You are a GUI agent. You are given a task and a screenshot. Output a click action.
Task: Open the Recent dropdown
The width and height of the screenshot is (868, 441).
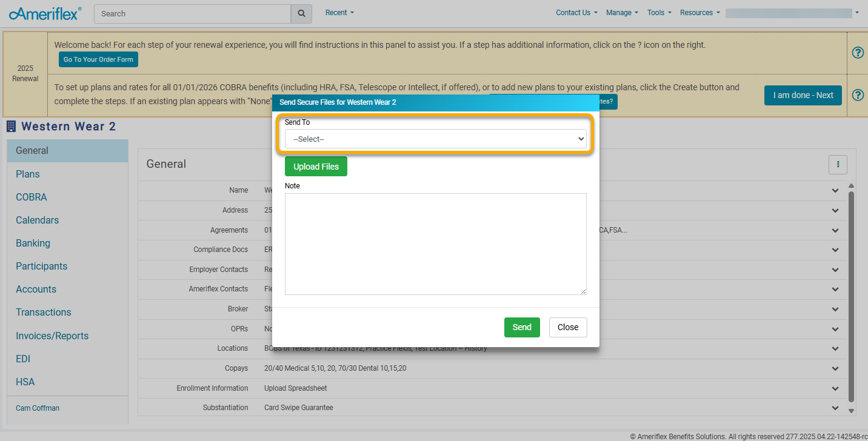point(339,13)
